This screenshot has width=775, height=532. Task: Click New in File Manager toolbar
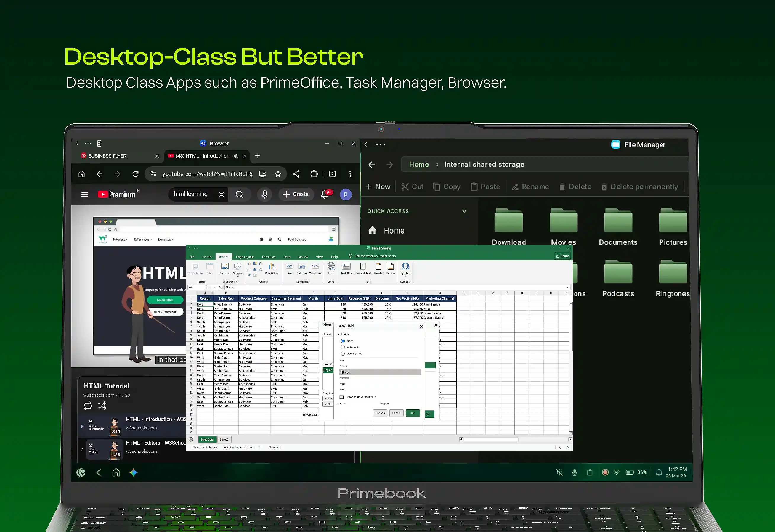(378, 187)
